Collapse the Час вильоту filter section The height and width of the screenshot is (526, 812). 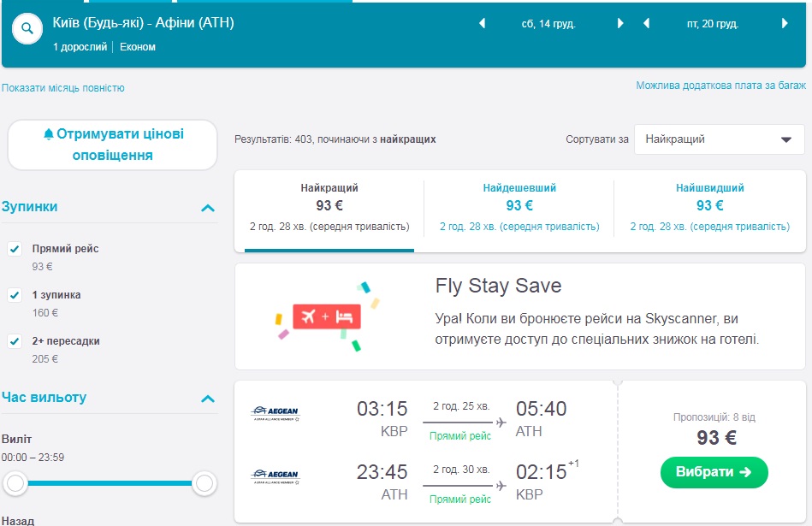(207, 399)
